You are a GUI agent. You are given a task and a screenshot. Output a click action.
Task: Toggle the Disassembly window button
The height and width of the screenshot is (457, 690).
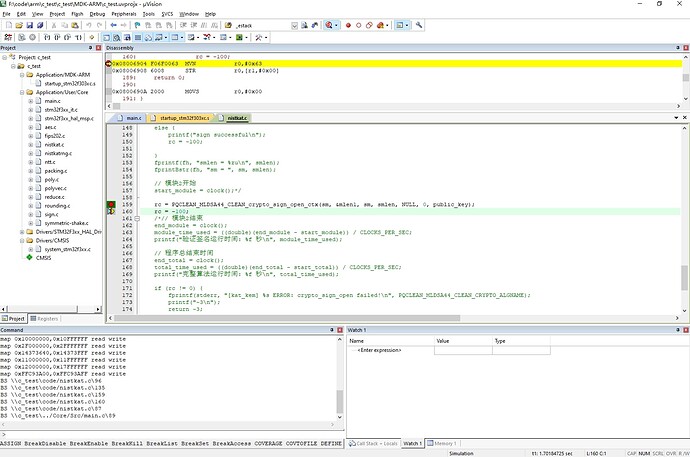pyautogui.click(x=117, y=37)
